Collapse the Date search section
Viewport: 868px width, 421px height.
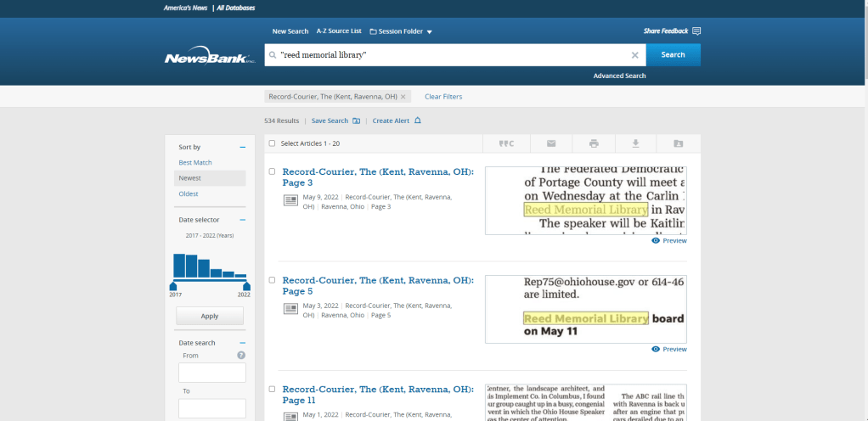[x=242, y=343]
